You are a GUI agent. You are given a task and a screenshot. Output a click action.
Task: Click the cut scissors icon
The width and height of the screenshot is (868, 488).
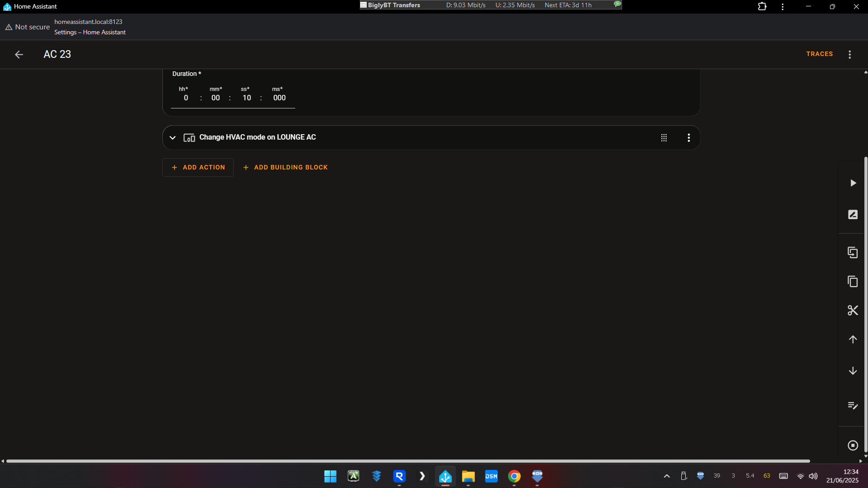(853, 310)
